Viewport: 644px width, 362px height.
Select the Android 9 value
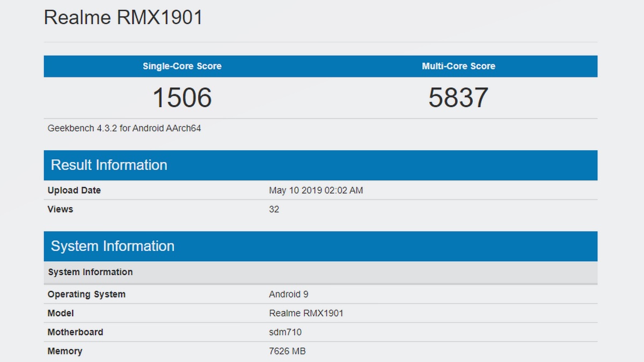pyautogui.click(x=289, y=294)
